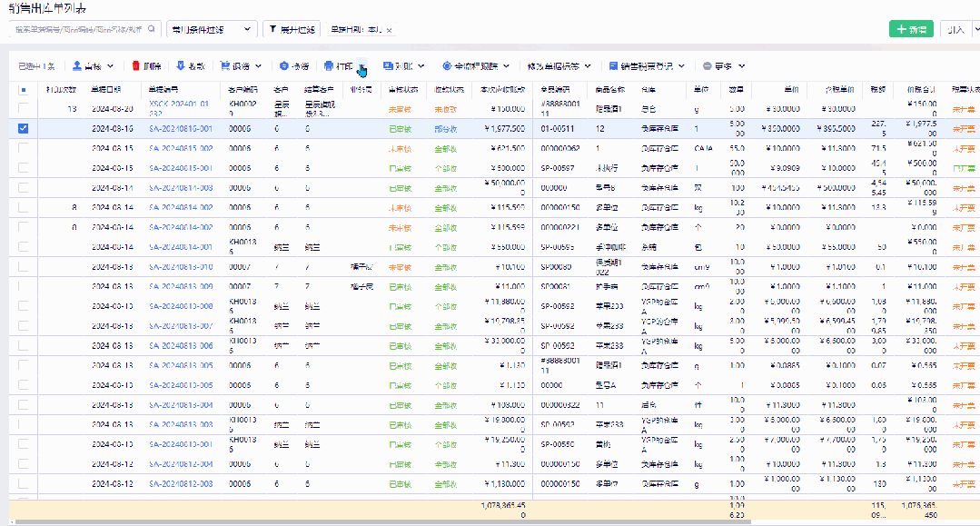Click the printer icon in toolbar
Viewport: 980px width, 526px height.
coord(329,66)
